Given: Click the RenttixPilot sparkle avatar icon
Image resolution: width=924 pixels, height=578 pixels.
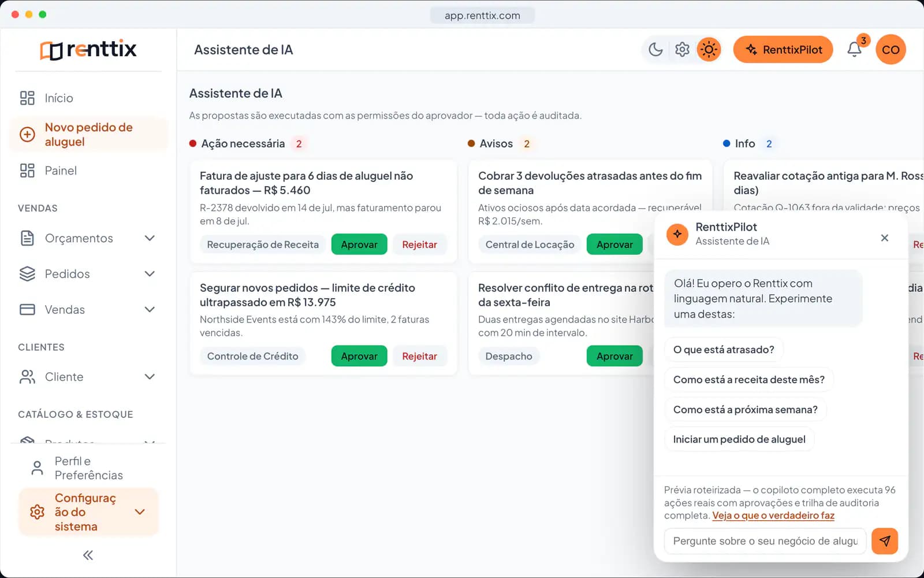Looking at the screenshot, I should [x=677, y=234].
